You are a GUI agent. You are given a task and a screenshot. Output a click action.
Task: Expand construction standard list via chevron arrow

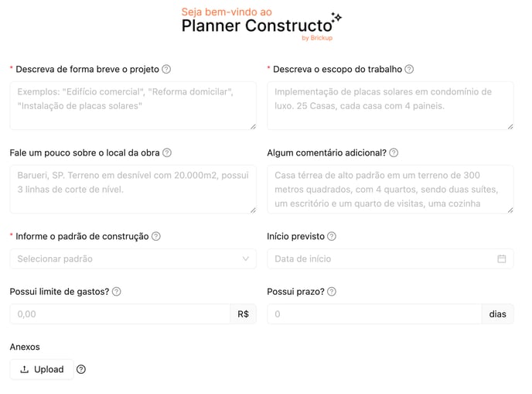[x=246, y=259]
